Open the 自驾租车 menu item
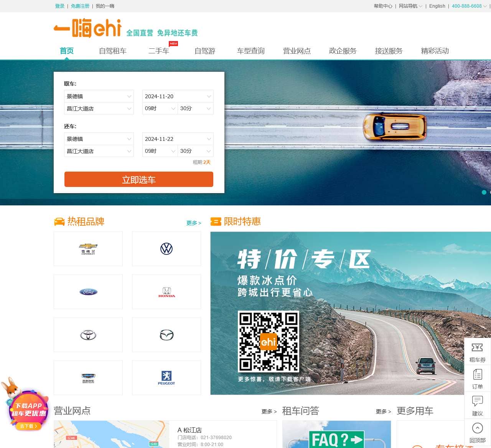Image resolution: width=491 pixels, height=448 pixels. click(113, 51)
